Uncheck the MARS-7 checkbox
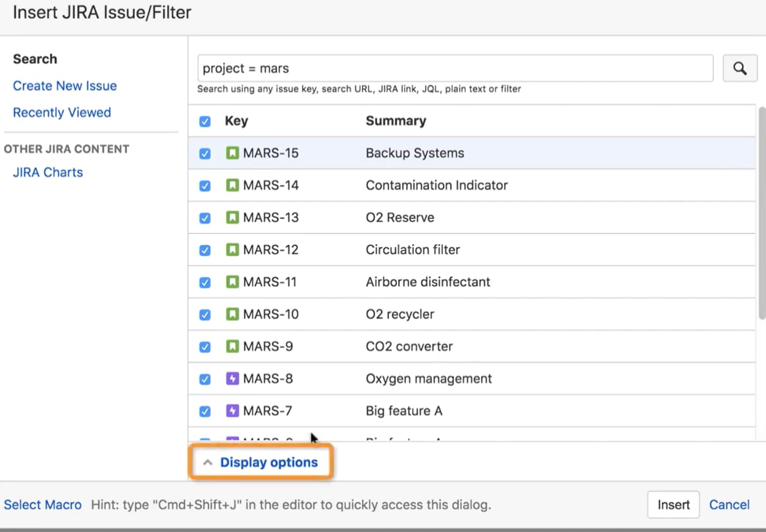Viewport: 766px width, 532px height. click(x=205, y=412)
